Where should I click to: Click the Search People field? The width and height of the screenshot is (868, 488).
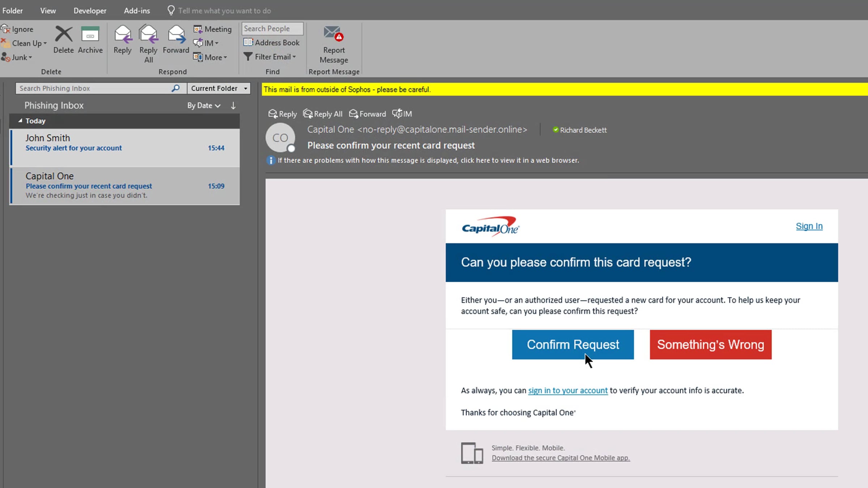(272, 29)
